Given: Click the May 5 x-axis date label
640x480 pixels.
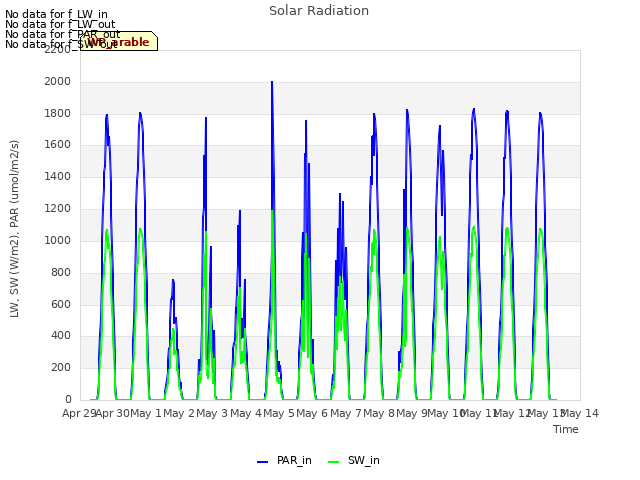Looking at the screenshot, I should pos(279,413).
